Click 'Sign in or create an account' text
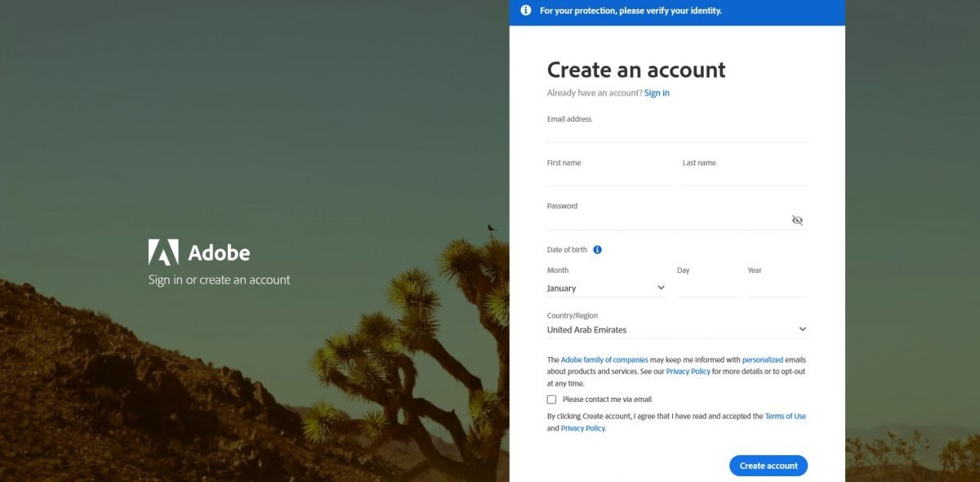The width and height of the screenshot is (980, 482). [x=219, y=279]
